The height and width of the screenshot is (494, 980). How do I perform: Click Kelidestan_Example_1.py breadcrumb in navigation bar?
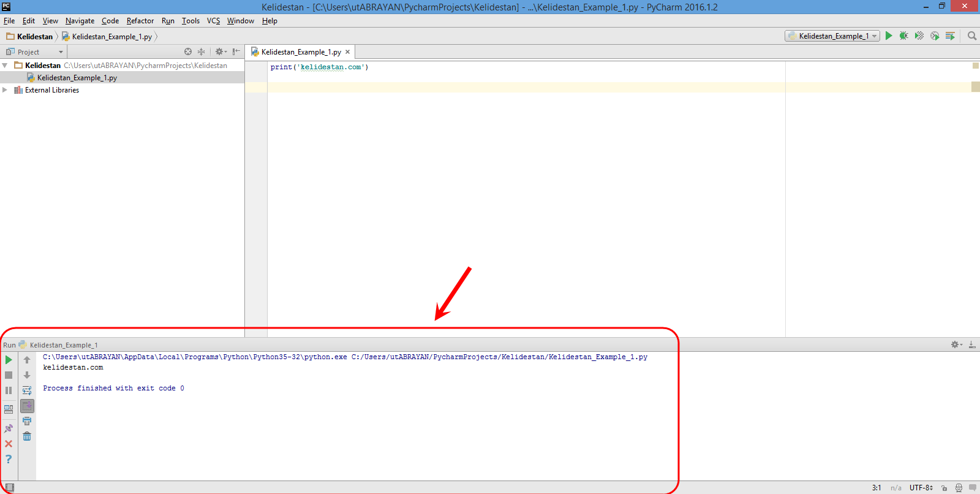pos(107,37)
